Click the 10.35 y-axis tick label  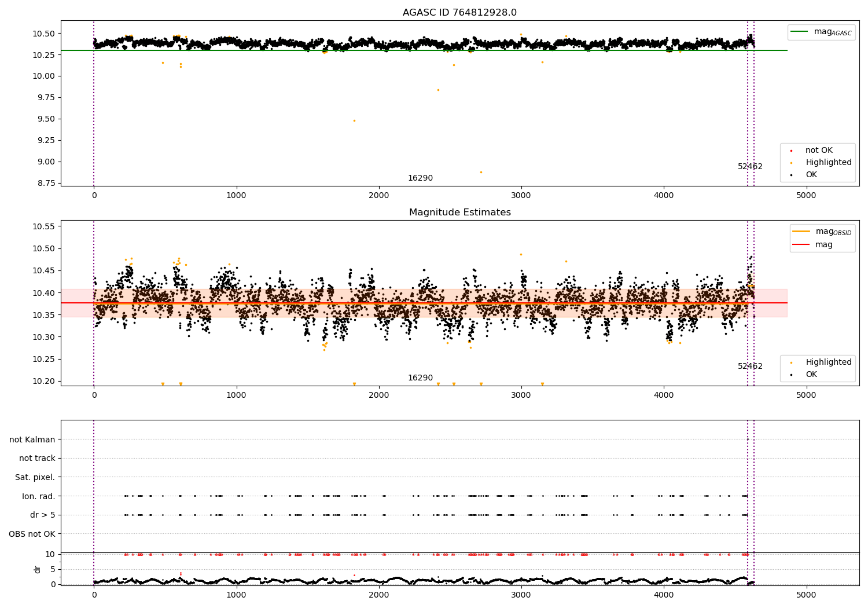43,315
